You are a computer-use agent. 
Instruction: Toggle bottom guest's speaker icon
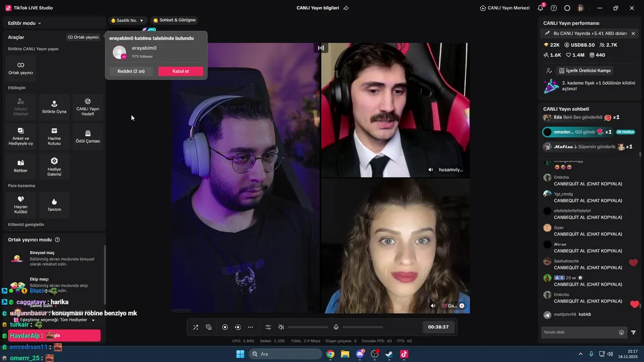point(433,306)
